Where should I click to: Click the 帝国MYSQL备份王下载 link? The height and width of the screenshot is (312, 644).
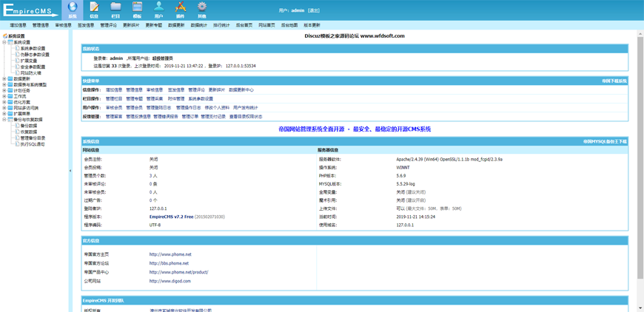coord(606,141)
